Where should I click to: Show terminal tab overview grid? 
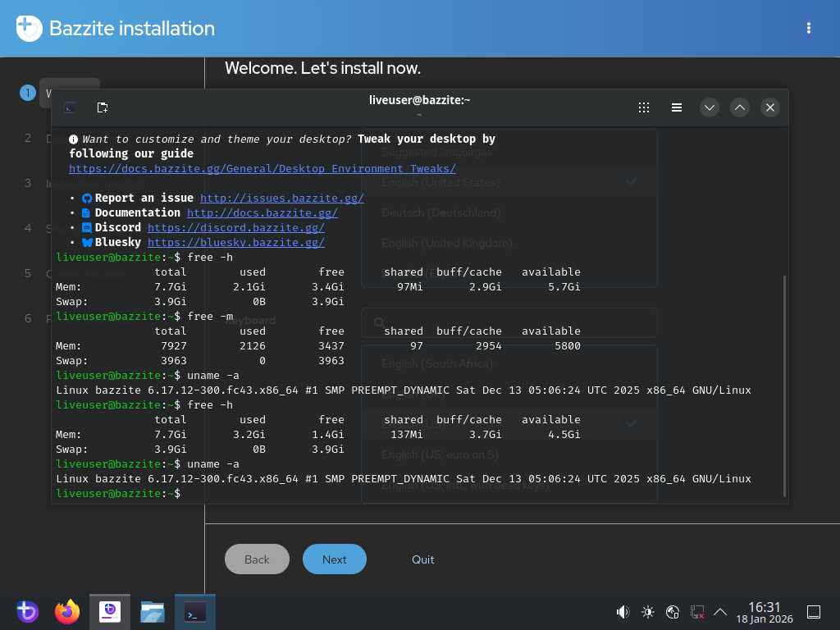pyautogui.click(x=644, y=107)
